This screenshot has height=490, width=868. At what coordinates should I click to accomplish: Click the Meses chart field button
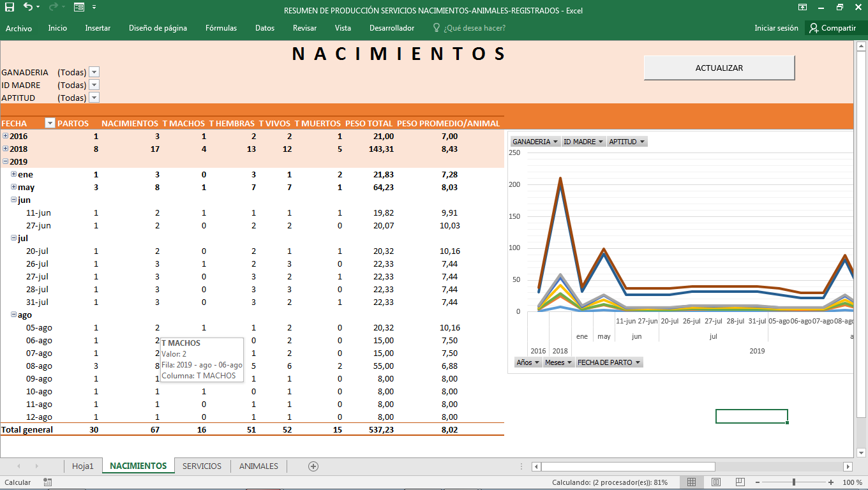coord(558,362)
